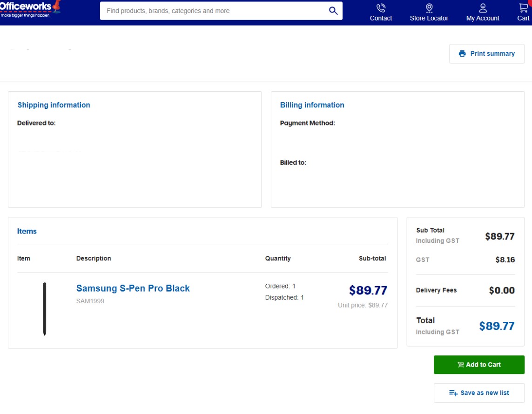This screenshot has height=414, width=532.
Task: Click the SAM1999 product code
Action: click(x=90, y=301)
